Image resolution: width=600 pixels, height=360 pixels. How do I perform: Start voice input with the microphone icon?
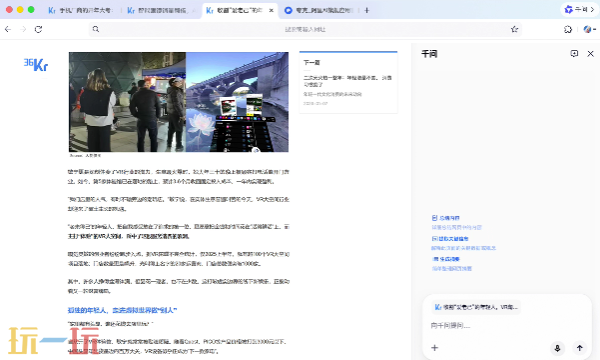557,348
